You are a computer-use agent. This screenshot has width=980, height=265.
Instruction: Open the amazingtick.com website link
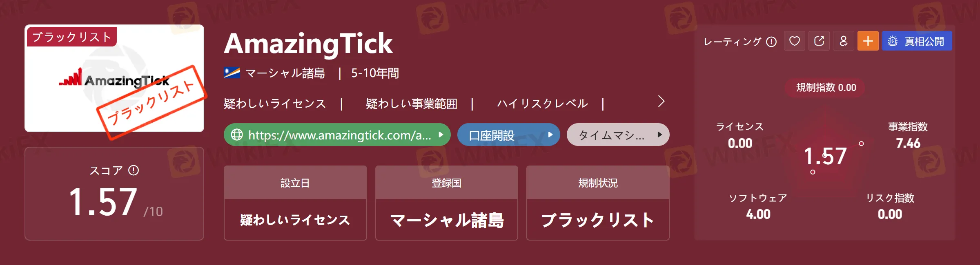coord(337,135)
